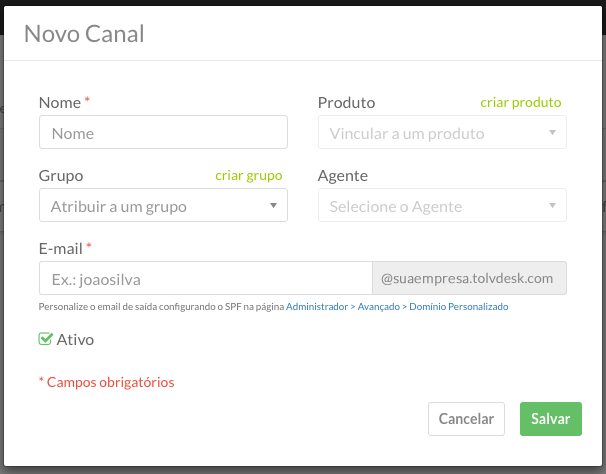The image size is (606, 474).
Task: Click the E-mail field 'Ex.: joaosilva'
Action: click(206, 278)
